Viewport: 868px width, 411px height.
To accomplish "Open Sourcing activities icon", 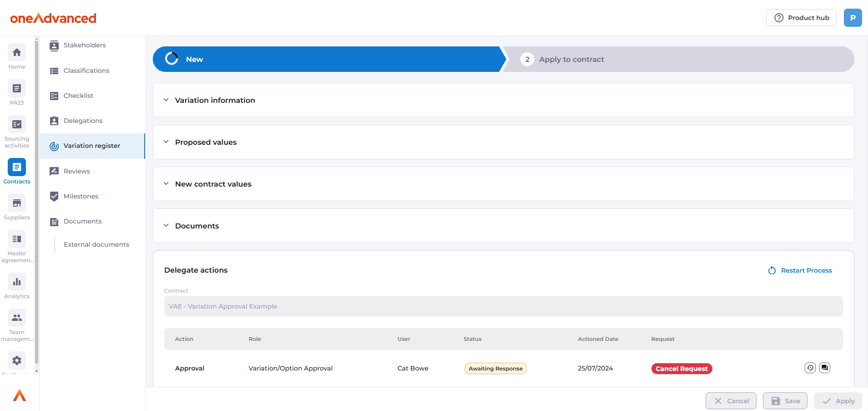I will click(17, 125).
